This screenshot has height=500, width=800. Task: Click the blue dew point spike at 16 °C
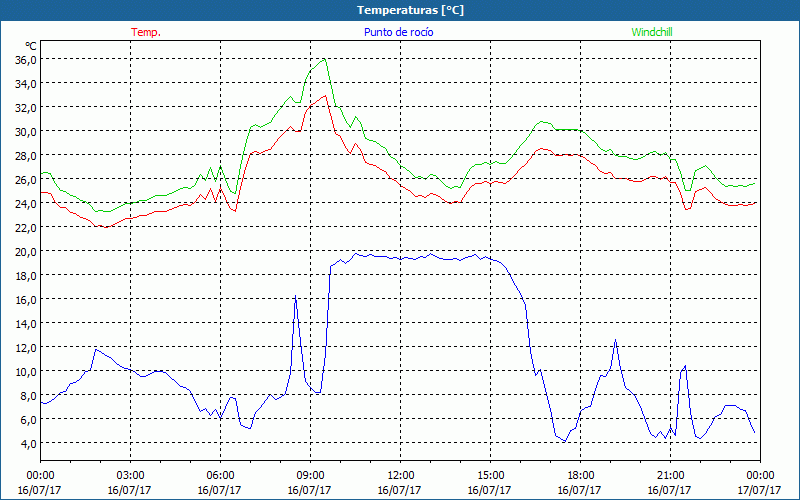point(295,296)
